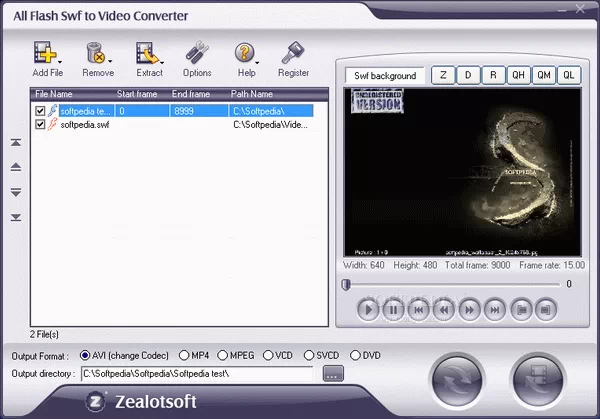Sort by File Name column header
The width and height of the screenshot is (600, 419).
(x=54, y=94)
